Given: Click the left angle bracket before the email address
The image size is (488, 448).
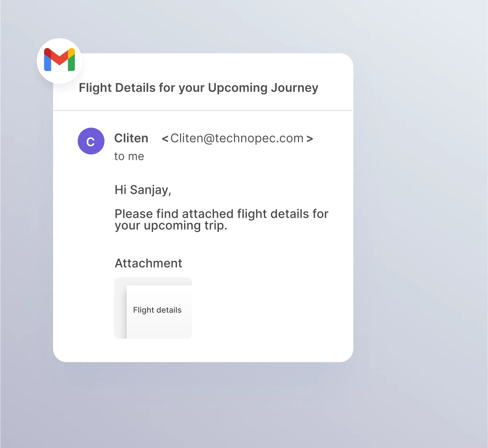Looking at the screenshot, I should [165, 139].
